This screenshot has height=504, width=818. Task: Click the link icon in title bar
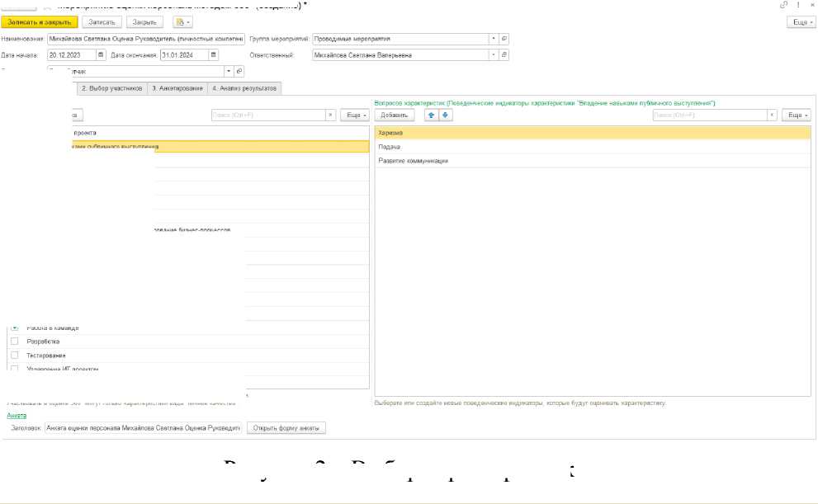click(783, 5)
